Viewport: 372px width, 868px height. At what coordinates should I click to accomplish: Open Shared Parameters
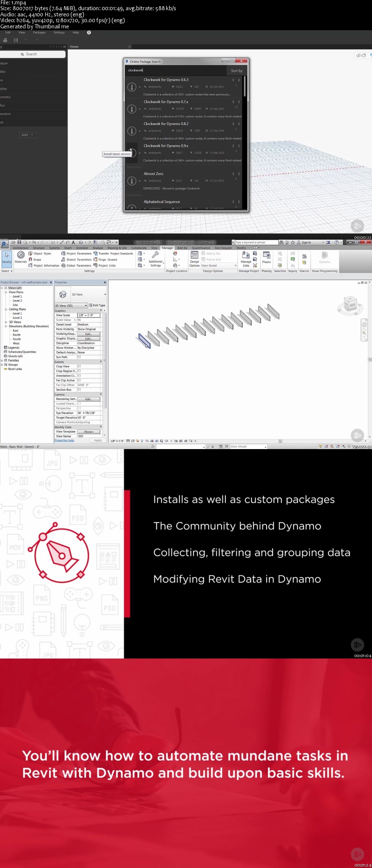click(x=76, y=259)
